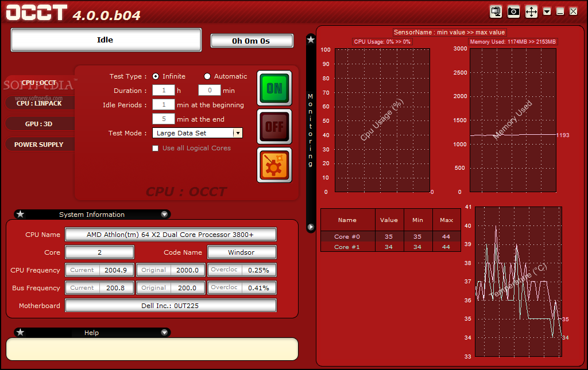Click the original bus frequency 200.0
This screenshot has height=370, width=588.
coord(188,288)
